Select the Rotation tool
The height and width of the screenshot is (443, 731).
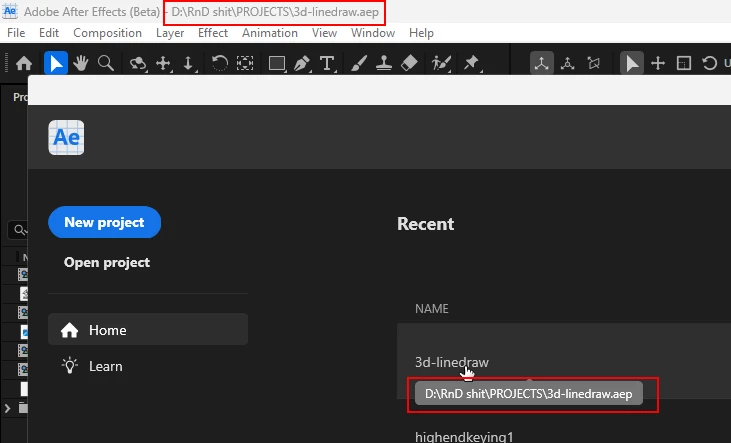(x=220, y=63)
